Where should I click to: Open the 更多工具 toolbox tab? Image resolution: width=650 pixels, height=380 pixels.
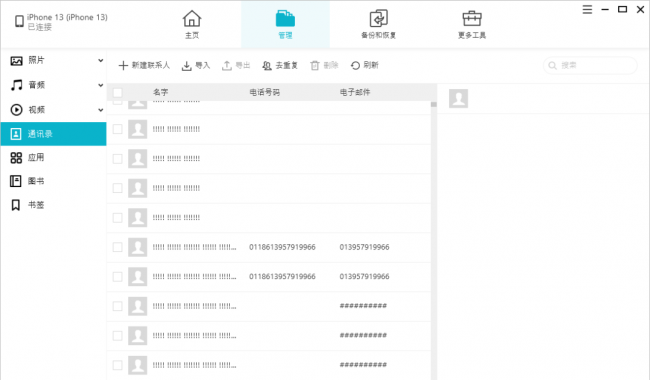click(x=472, y=24)
